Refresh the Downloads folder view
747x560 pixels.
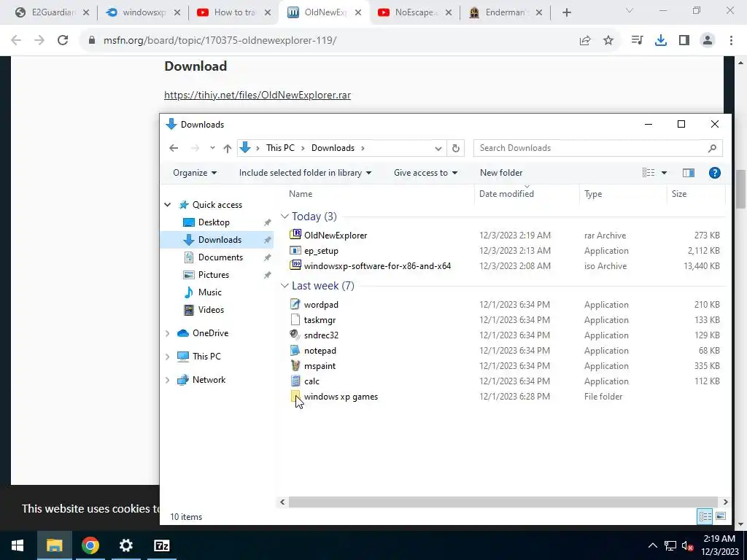[x=455, y=148]
